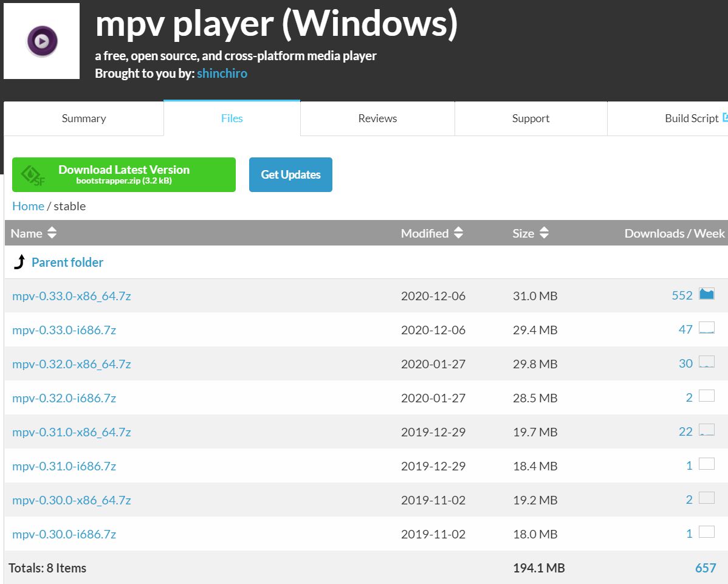Download mpv-0.31.0-x86_64.7z file

pyautogui.click(x=72, y=432)
